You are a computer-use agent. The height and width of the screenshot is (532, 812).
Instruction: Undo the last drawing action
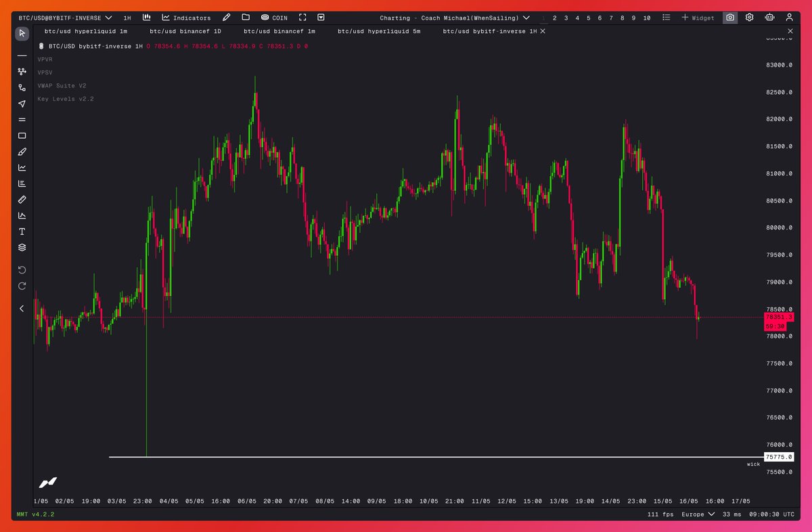coord(22,269)
